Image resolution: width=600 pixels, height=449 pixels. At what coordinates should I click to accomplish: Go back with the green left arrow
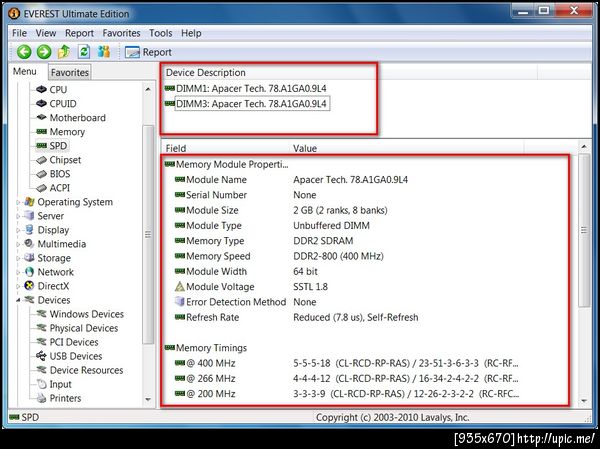pos(24,52)
